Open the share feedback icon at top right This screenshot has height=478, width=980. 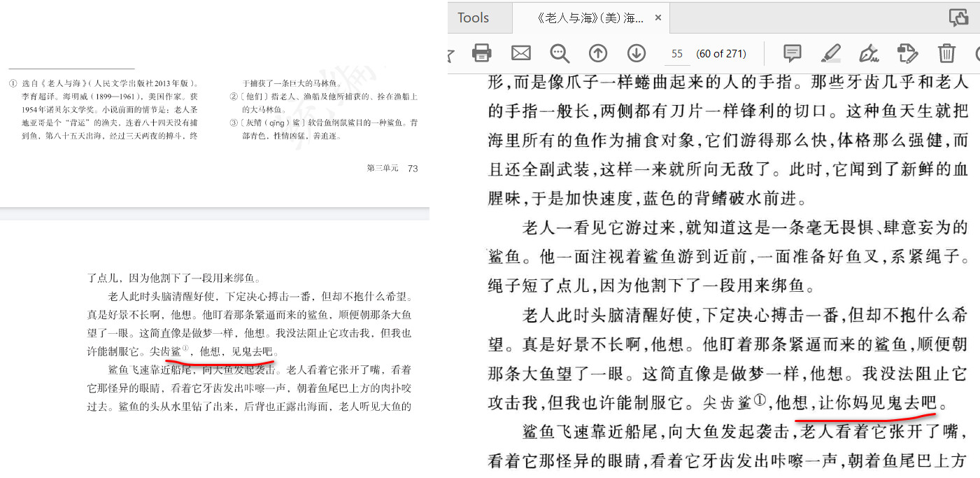tap(958, 17)
